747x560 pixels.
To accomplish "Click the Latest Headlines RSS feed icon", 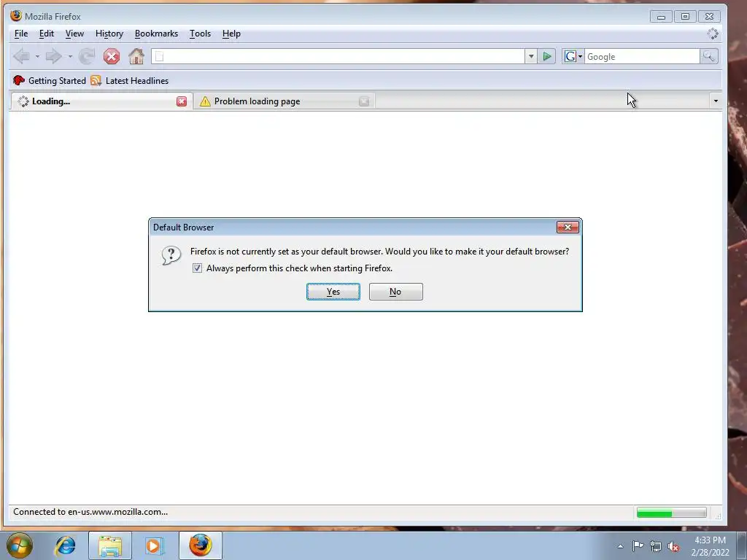I will (x=96, y=80).
